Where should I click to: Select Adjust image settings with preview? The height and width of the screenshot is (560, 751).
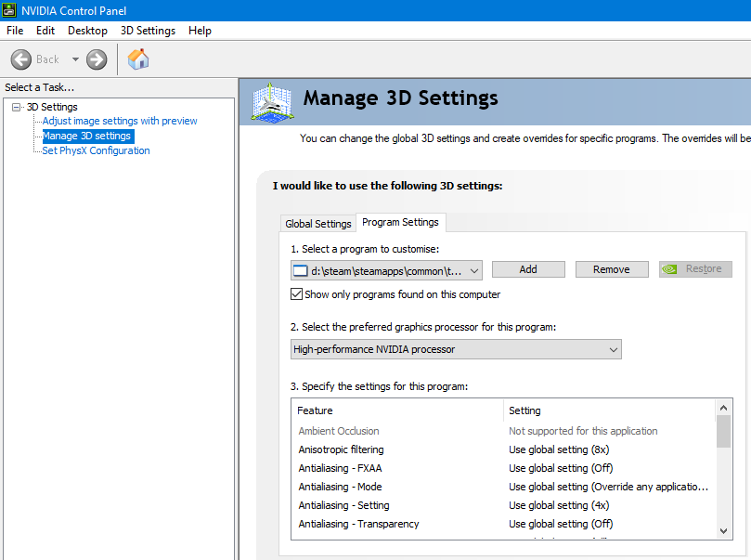tap(120, 121)
